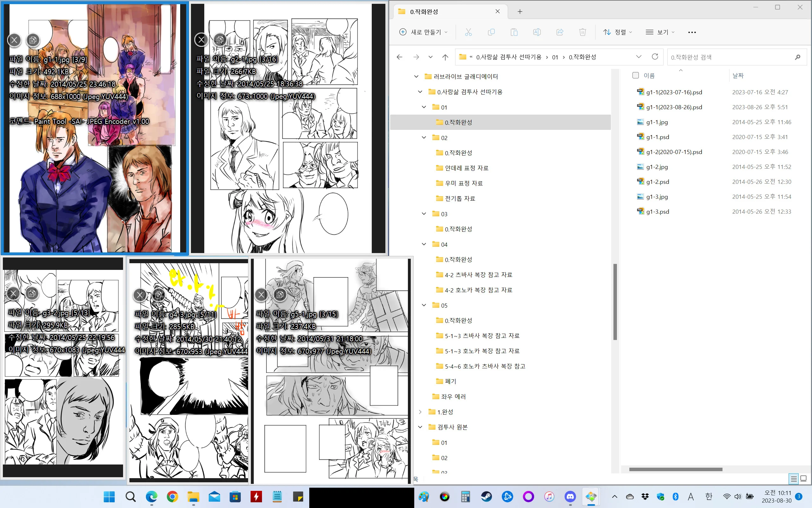Image resolution: width=812 pixels, height=508 pixels.
Task: Open recent locations dropdown next to forward
Action: coord(430,57)
